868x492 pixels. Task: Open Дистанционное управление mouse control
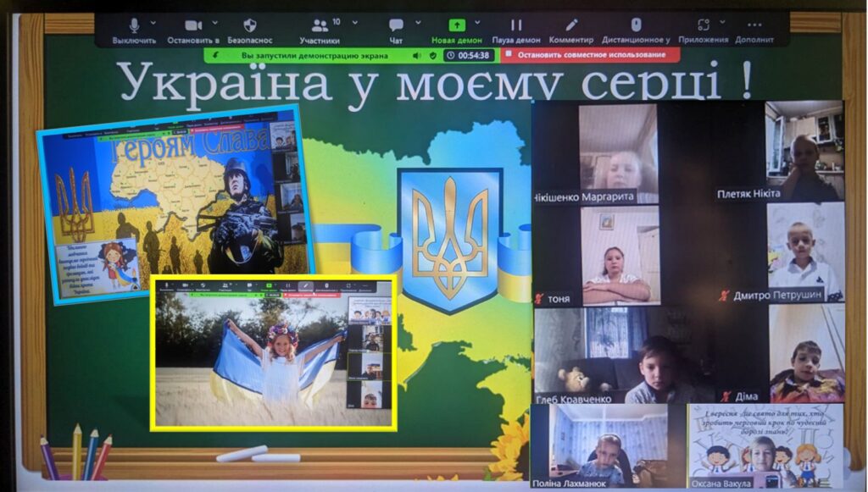[x=636, y=30]
